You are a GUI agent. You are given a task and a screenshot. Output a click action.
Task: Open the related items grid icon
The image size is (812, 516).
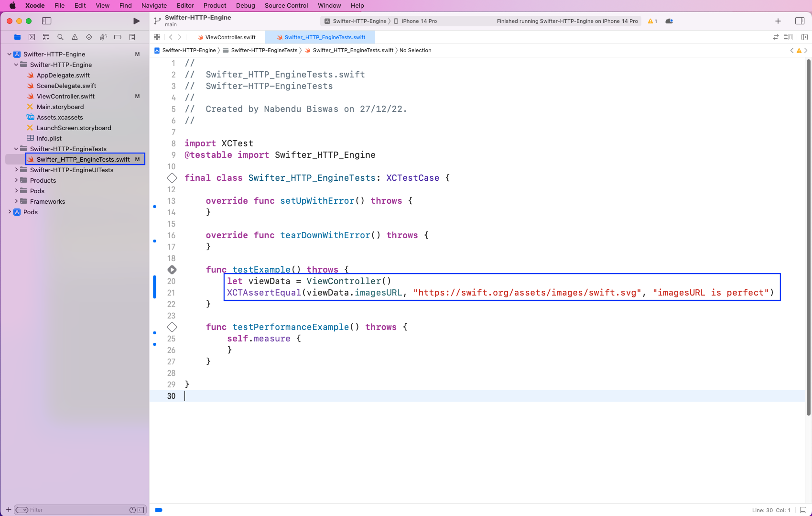pos(157,37)
